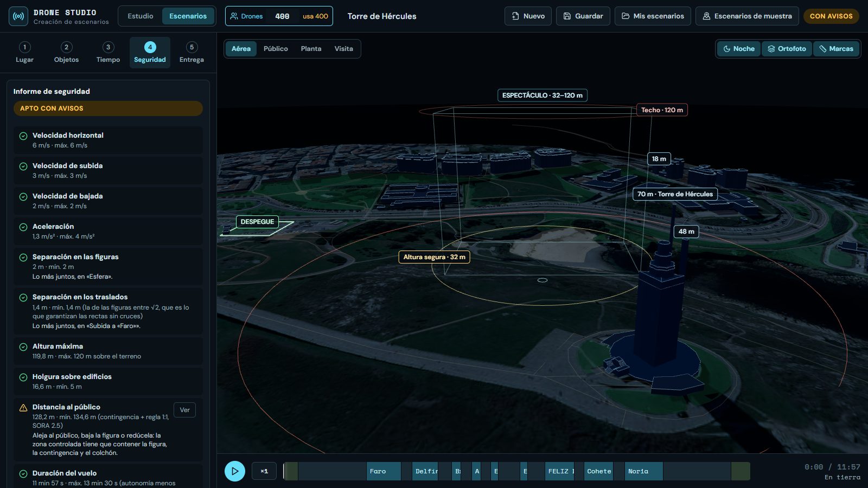Open Escenarios de muestra
868x488 pixels.
(747, 16)
